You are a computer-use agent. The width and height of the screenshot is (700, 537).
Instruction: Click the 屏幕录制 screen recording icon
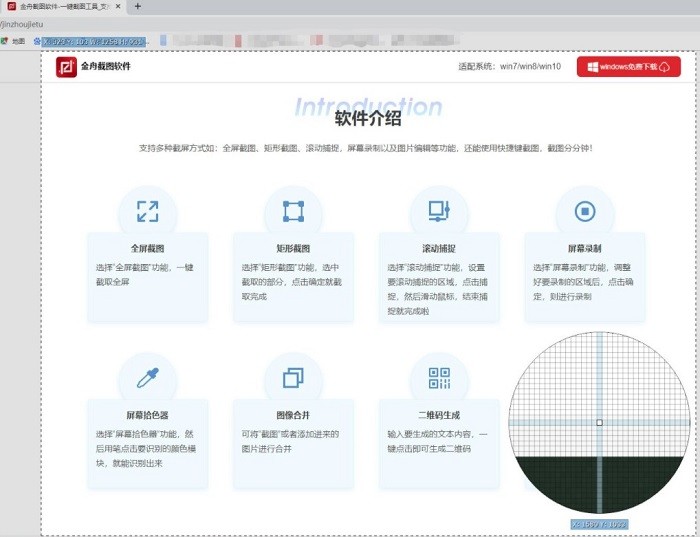pyautogui.click(x=585, y=211)
